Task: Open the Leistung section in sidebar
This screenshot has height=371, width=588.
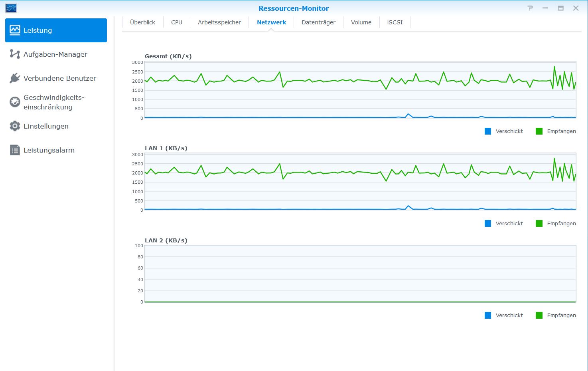Action: tap(56, 30)
